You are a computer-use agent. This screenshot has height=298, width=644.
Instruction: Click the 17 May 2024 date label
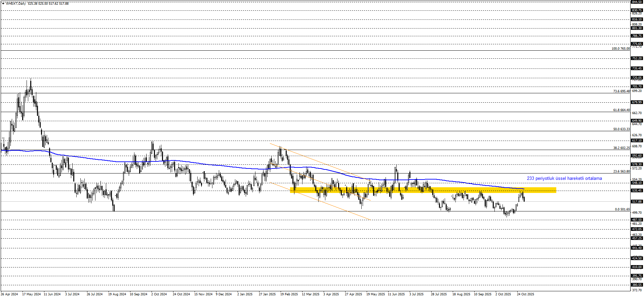[x=31, y=294]
